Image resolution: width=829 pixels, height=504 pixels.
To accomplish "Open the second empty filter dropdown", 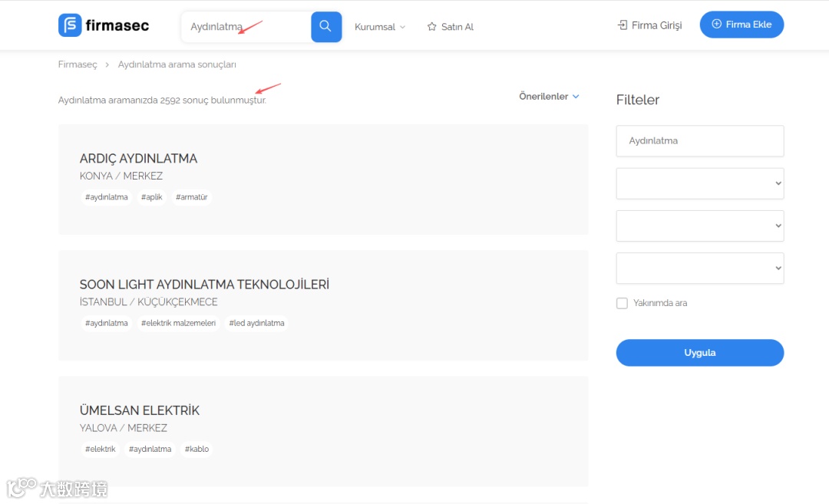I will click(x=699, y=226).
